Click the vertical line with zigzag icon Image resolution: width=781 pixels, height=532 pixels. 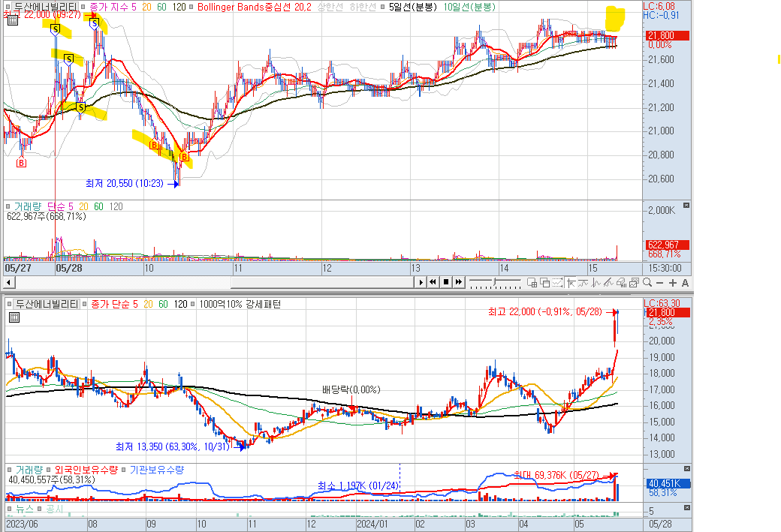click(596, 283)
